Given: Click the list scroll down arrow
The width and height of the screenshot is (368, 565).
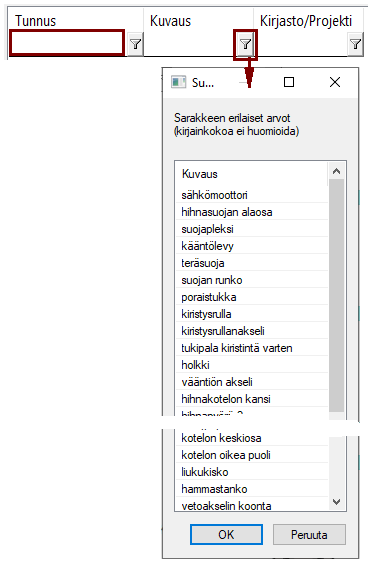Looking at the screenshot, I should [x=337, y=502].
